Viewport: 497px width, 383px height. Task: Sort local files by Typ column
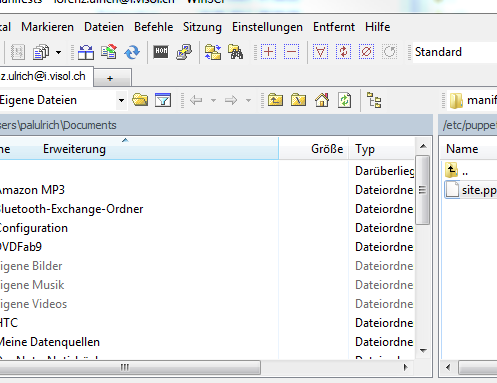point(382,149)
